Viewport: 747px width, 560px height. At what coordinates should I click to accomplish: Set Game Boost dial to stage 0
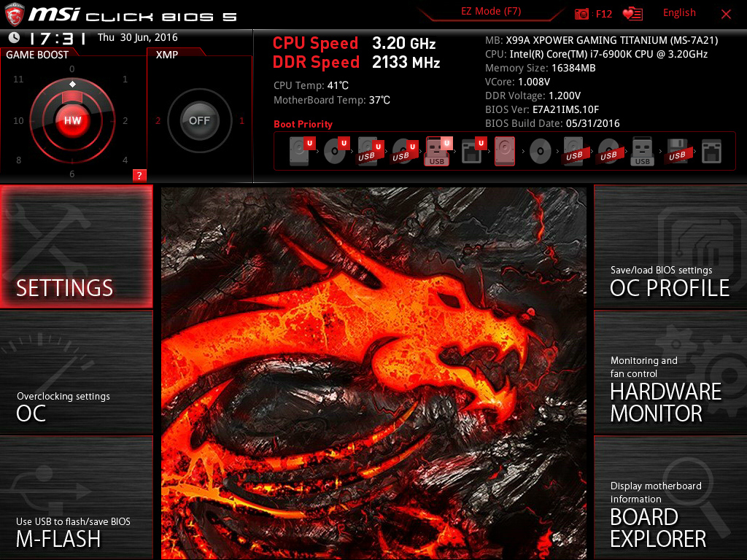click(x=72, y=69)
